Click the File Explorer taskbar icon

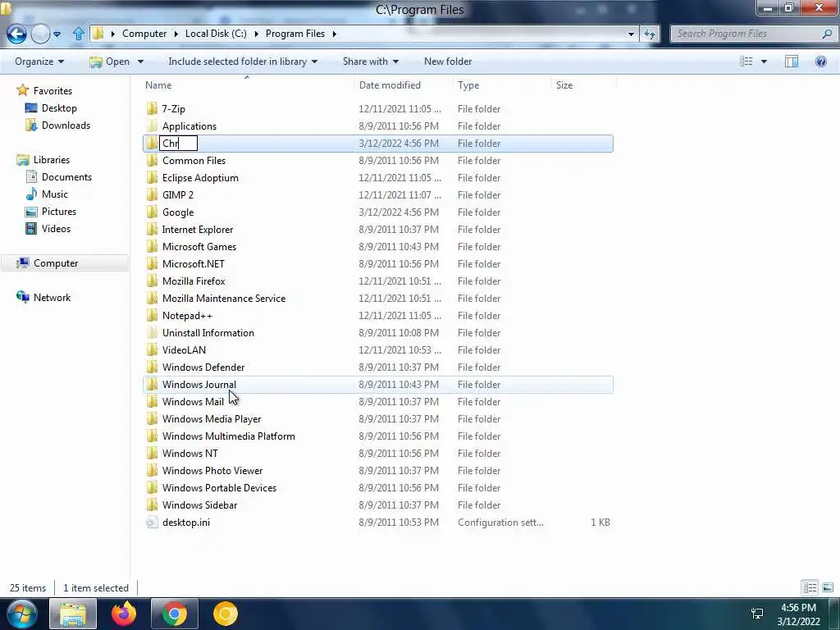pyautogui.click(x=73, y=614)
